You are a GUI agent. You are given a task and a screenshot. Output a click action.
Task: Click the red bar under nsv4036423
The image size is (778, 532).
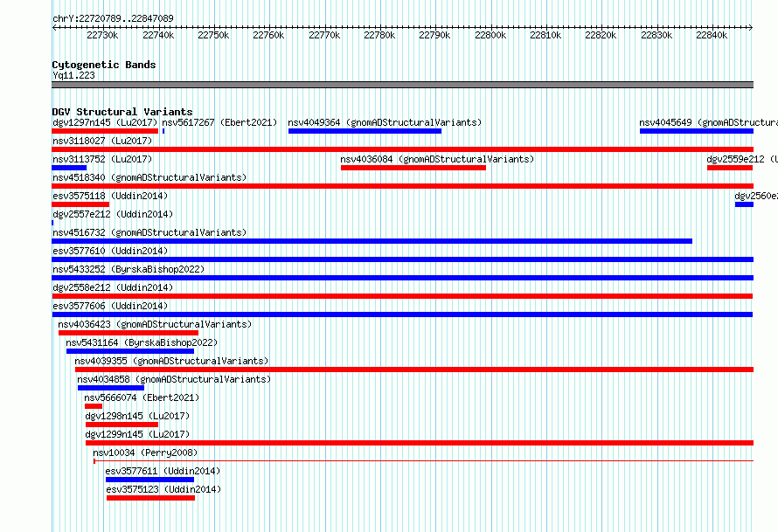pos(129,333)
